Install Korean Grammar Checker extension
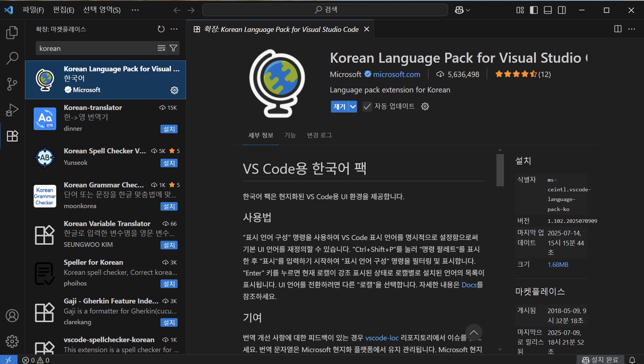The height and width of the screenshot is (364, 644). click(x=169, y=206)
